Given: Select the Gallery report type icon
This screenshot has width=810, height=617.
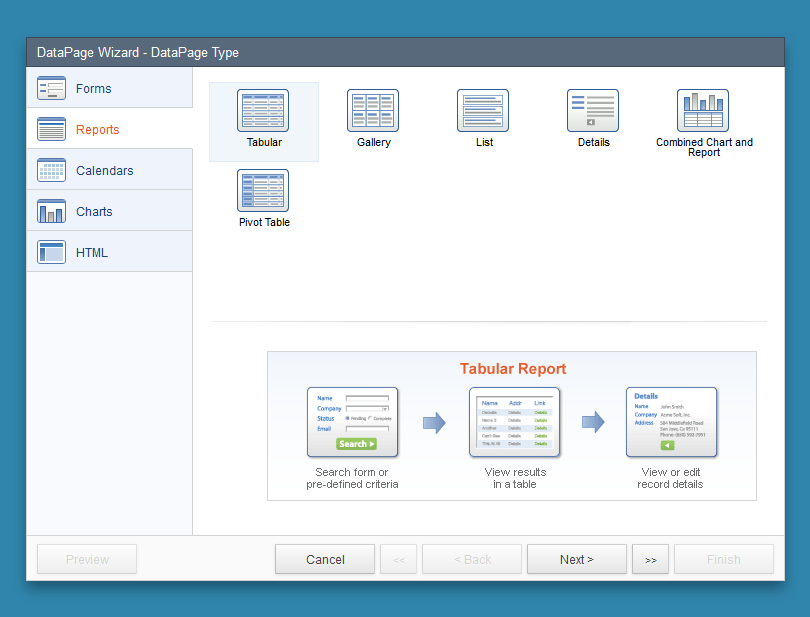Looking at the screenshot, I should (373, 110).
